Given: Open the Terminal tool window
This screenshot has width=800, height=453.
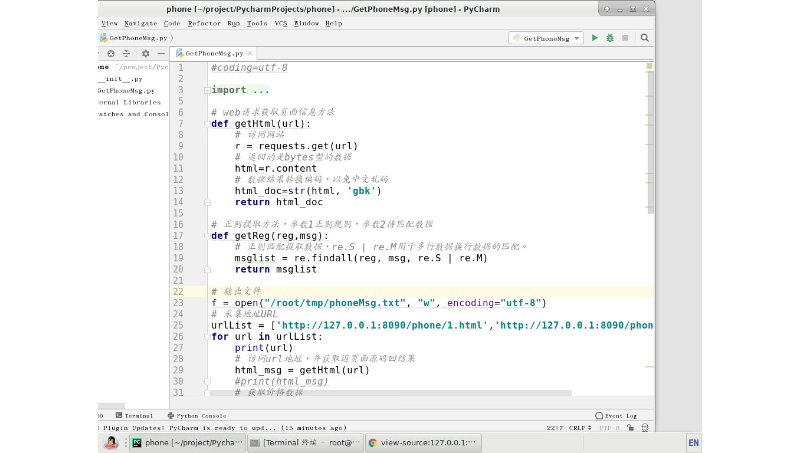Looking at the screenshot, I should 134,416.
